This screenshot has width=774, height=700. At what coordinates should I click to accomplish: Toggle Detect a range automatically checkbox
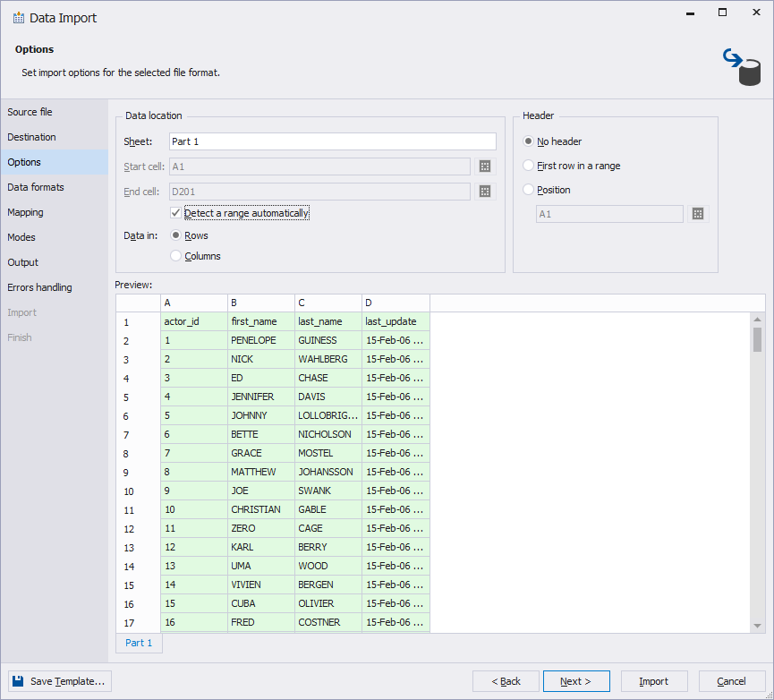[x=176, y=214]
